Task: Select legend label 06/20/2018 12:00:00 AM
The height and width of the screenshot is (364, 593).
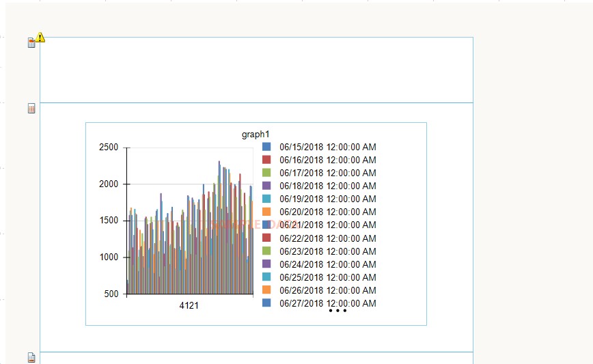Action: point(328,212)
